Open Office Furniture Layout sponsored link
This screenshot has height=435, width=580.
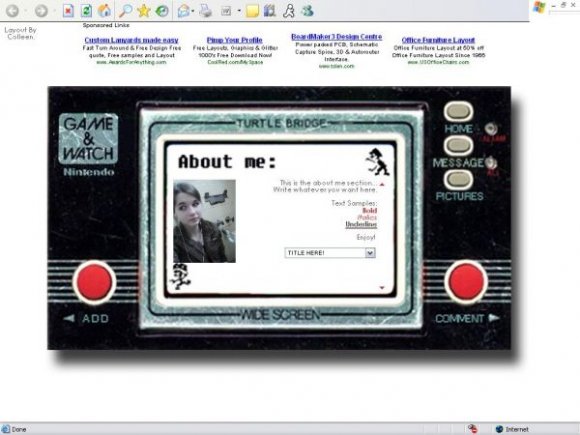(438, 40)
